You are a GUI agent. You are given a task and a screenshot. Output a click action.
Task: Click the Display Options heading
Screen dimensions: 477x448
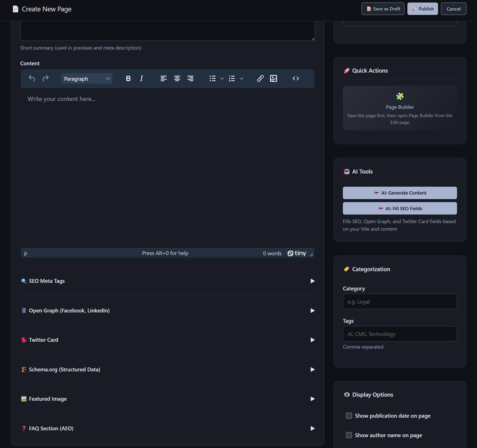click(x=372, y=395)
